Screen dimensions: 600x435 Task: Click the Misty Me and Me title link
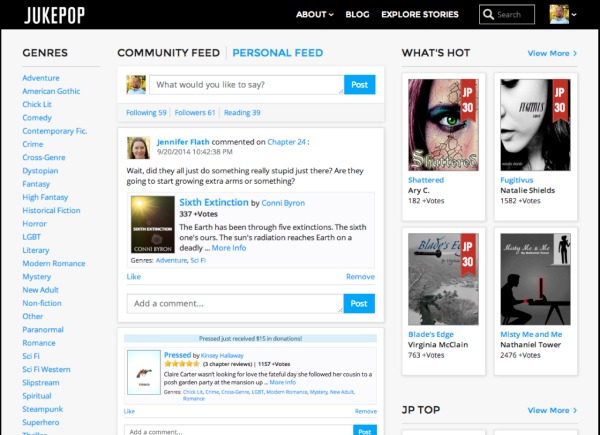tap(531, 334)
